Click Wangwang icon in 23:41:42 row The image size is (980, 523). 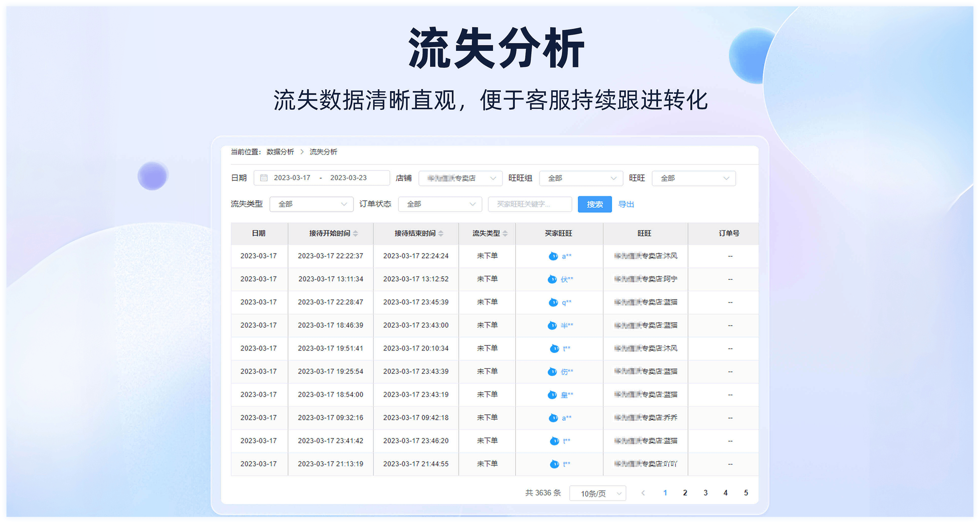554,441
